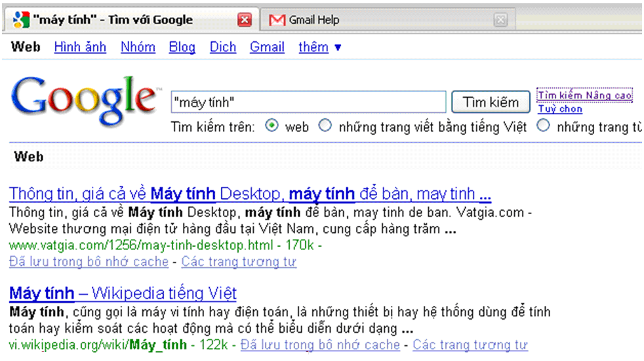Close the "máy tính" Google search tab
The width and height of the screenshot is (644, 361).
[x=245, y=20]
